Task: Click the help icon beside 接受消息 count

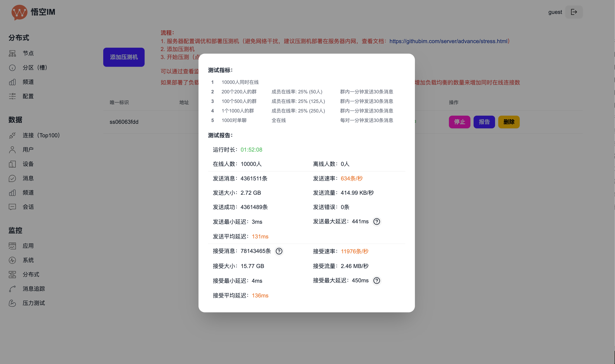Action: [x=279, y=251]
